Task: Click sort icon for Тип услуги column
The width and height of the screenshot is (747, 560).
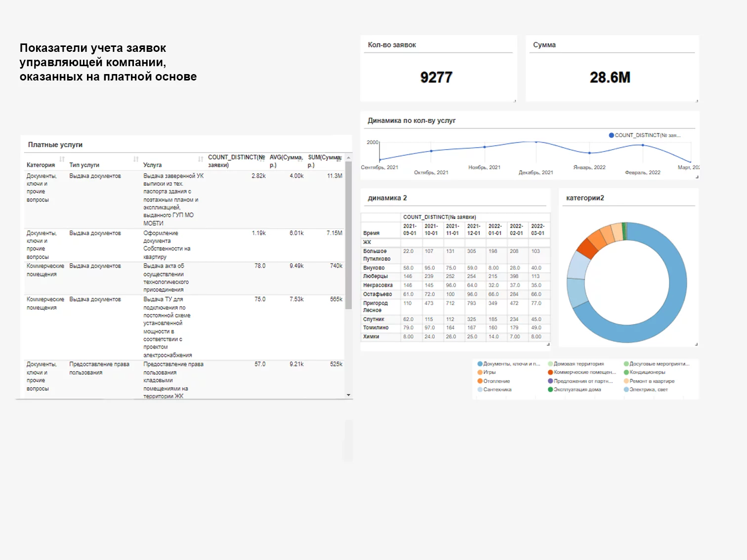Action: [136, 159]
